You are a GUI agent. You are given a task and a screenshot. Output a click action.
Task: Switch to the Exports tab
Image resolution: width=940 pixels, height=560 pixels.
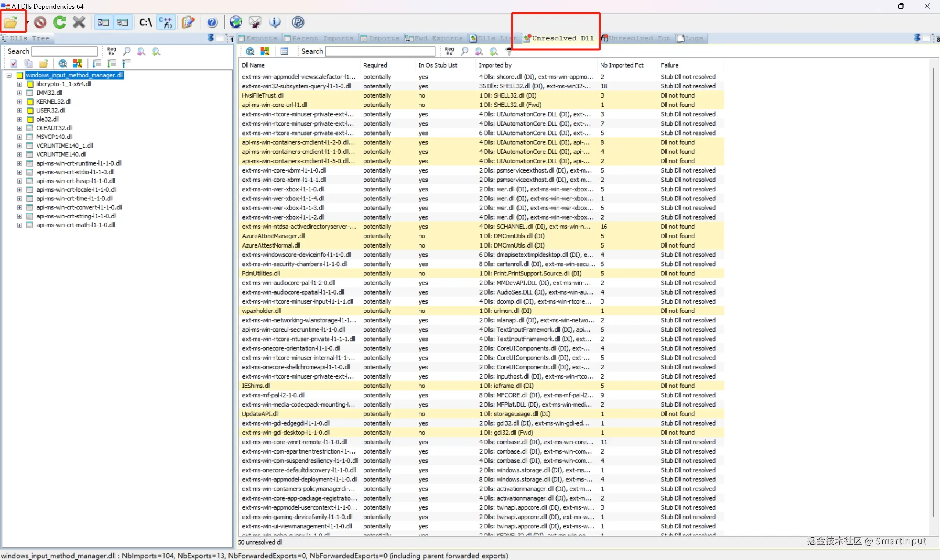click(258, 38)
